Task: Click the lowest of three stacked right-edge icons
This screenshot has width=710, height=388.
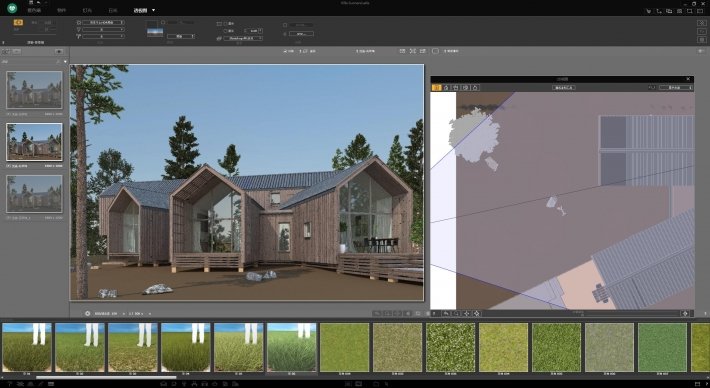Action: tap(701, 39)
